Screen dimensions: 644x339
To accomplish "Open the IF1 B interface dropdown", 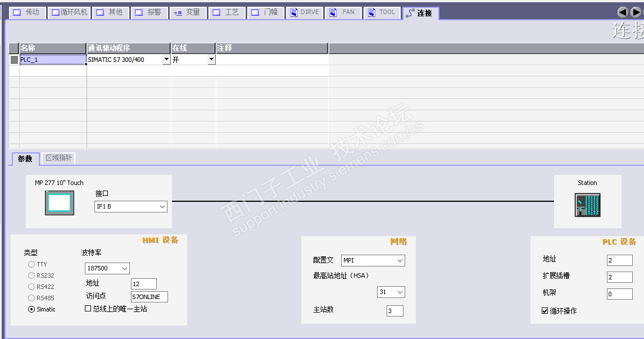I will click(130, 206).
